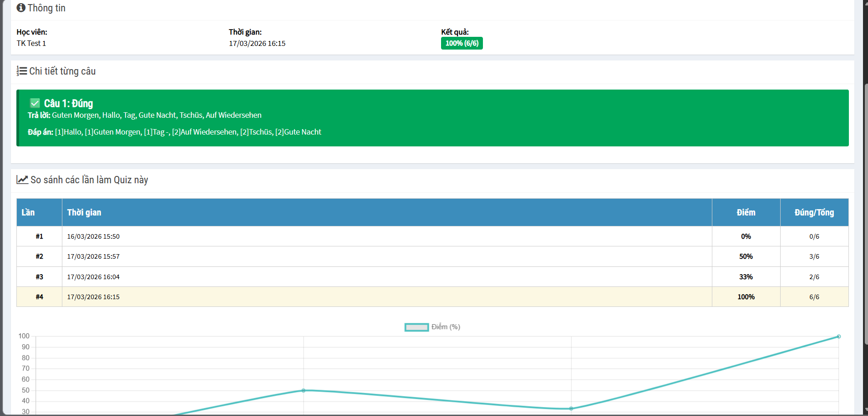
Task: Click the 100% (6/6) result badge
Action: (462, 43)
